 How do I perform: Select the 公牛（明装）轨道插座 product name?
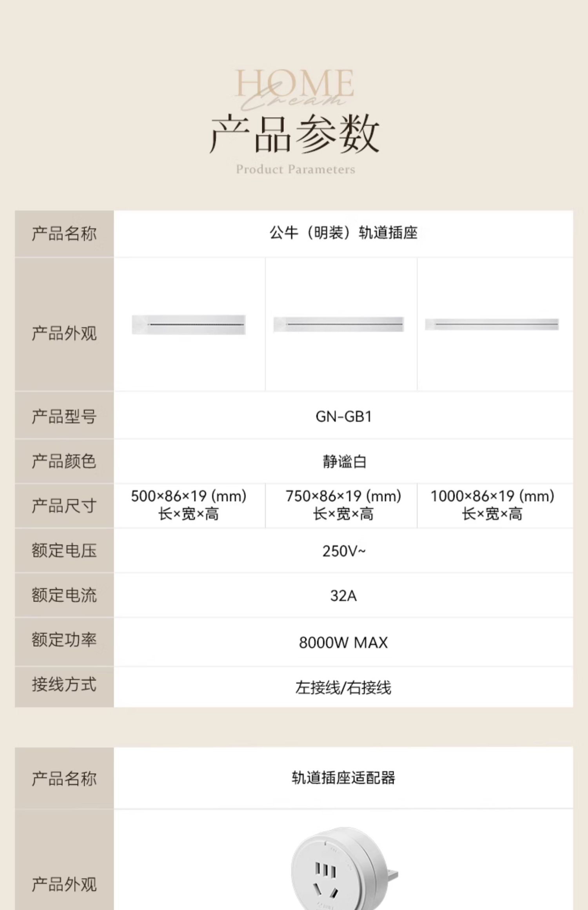pos(343,233)
